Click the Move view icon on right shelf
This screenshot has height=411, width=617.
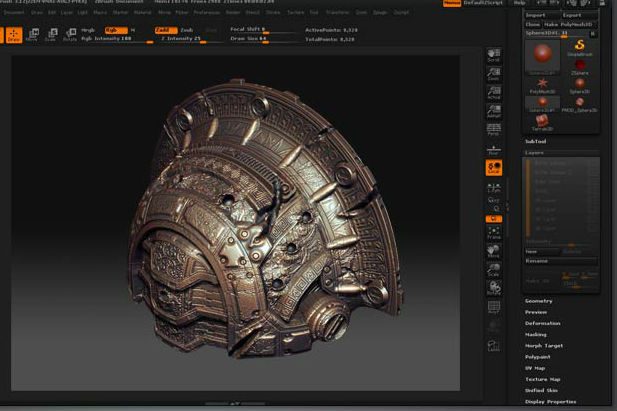494,251
